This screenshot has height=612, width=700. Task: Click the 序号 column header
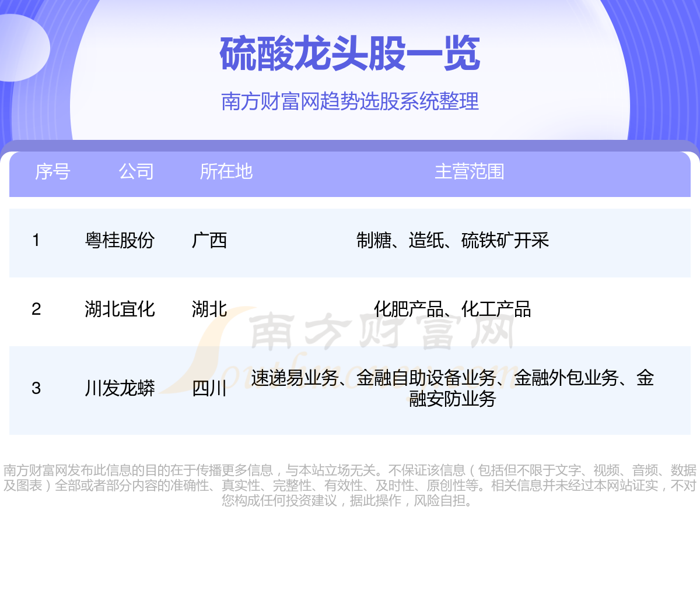(52, 171)
